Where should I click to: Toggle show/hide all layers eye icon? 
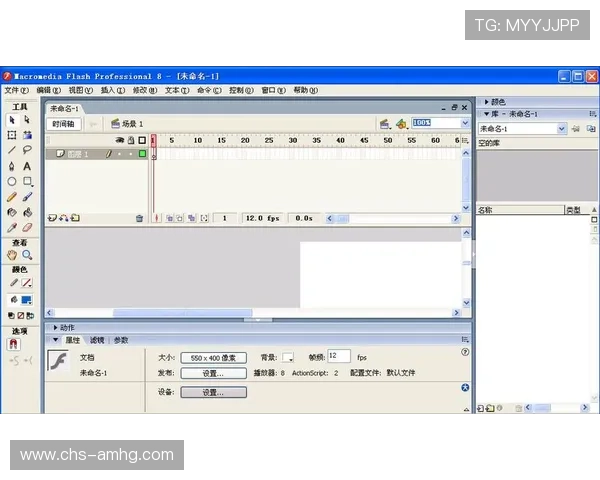point(120,140)
